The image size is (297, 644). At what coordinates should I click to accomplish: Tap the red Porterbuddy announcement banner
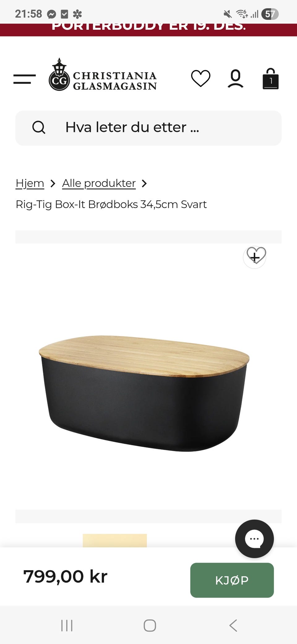tap(148, 30)
